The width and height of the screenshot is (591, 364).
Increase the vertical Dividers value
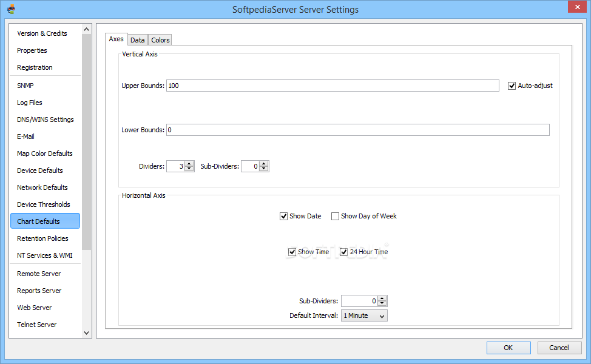coord(189,164)
